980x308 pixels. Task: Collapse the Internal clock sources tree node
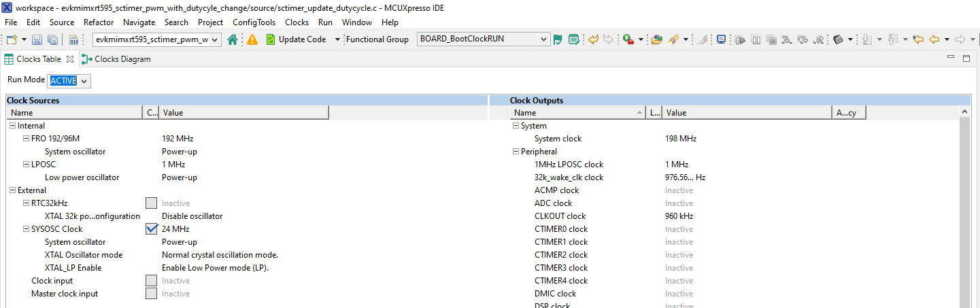pos(12,126)
